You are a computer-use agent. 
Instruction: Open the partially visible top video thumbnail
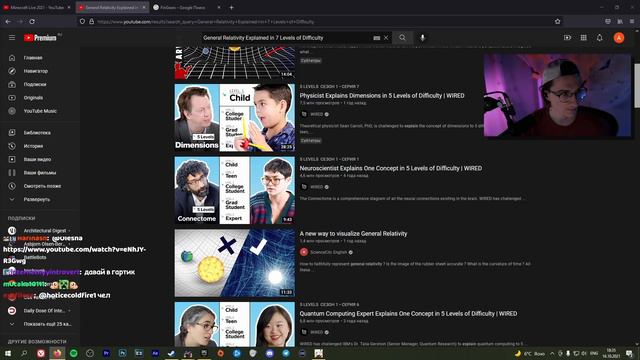coord(235,62)
